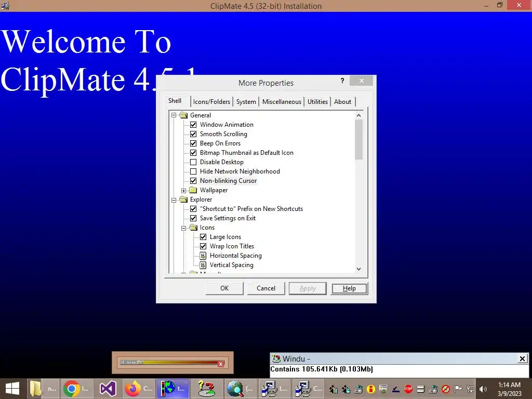Click the red X on gradient bar
The image size is (532, 399).
coord(220,364)
